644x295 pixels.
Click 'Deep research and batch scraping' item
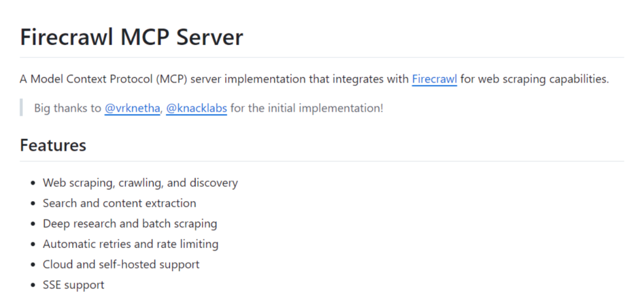pyautogui.click(x=130, y=224)
